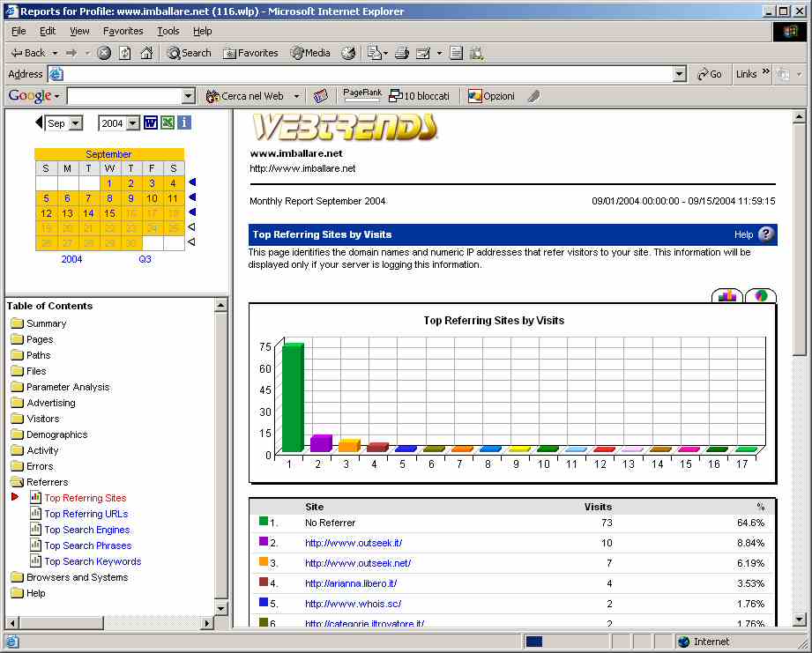The width and height of the screenshot is (812, 653).
Task: Open the Favorites pane from toolbar
Action: point(250,53)
